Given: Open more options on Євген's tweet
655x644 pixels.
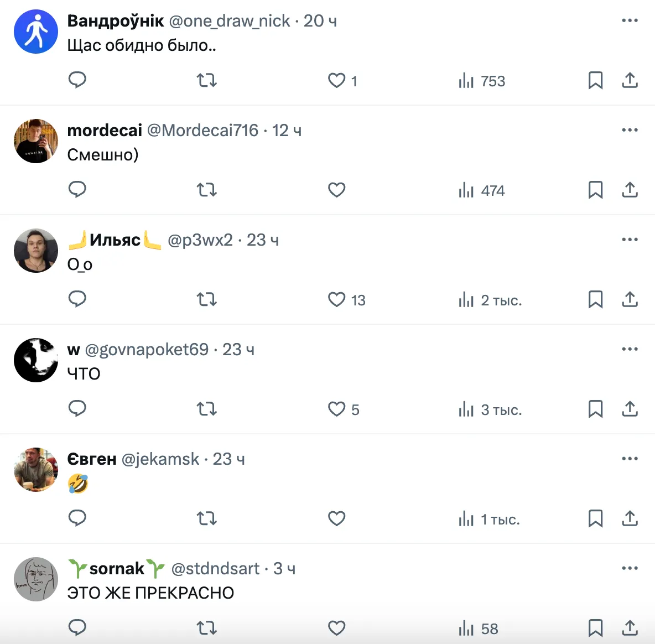Looking at the screenshot, I should click(x=630, y=459).
